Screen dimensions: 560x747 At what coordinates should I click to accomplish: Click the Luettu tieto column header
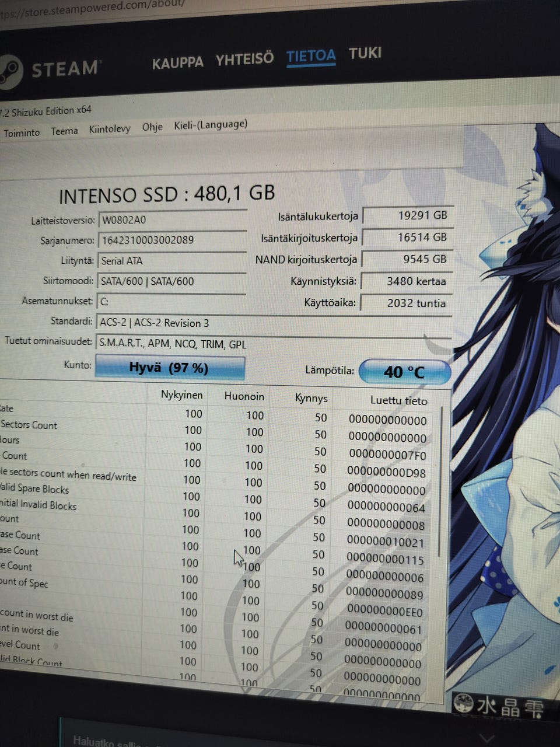(x=398, y=400)
